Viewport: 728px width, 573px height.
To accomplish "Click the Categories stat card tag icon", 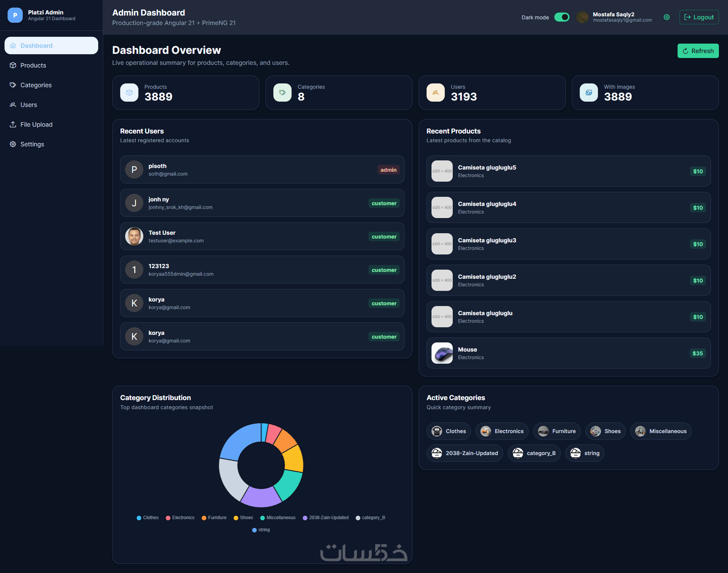I will 282,93.
